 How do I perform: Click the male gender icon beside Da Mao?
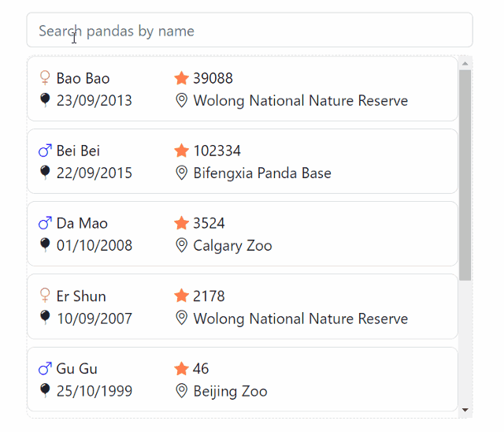point(45,223)
